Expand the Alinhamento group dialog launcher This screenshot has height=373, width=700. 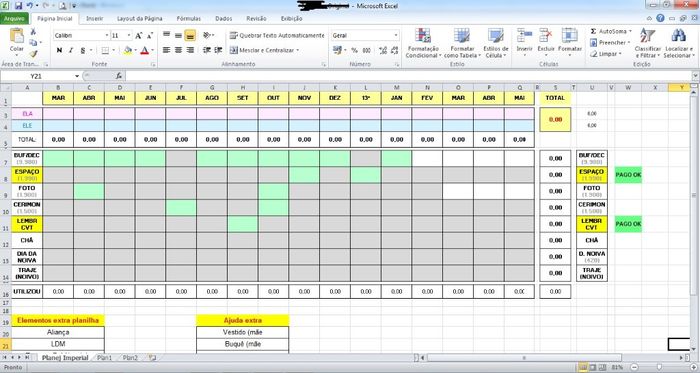(x=323, y=65)
